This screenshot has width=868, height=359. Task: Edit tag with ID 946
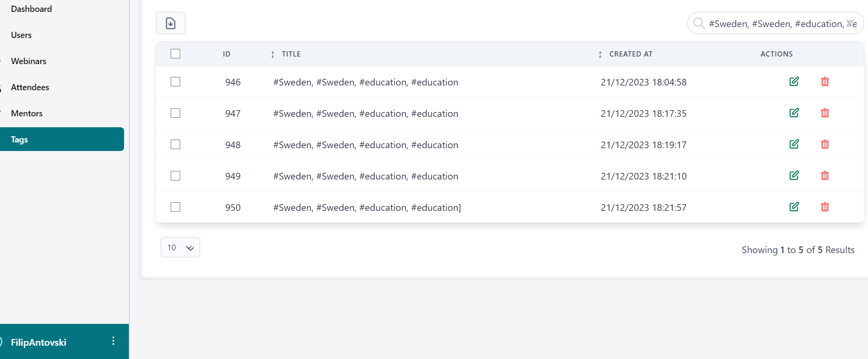pos(794,82)
